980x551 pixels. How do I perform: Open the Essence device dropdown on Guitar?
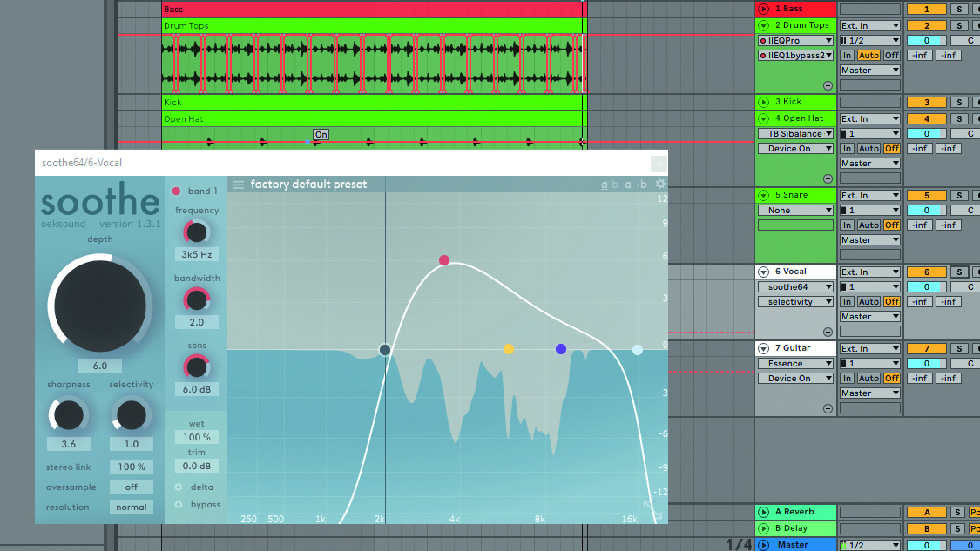pos(795,364)
